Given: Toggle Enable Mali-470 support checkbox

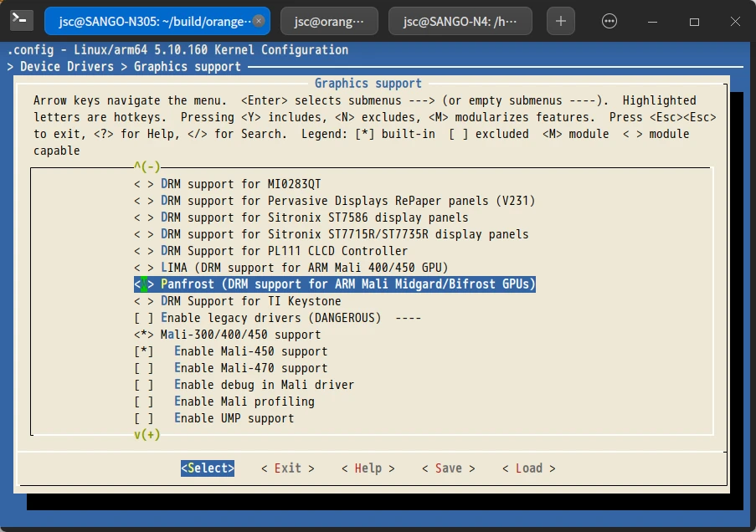Looking at the screenshot, I should pyautogui.click(x=144, y=368).
